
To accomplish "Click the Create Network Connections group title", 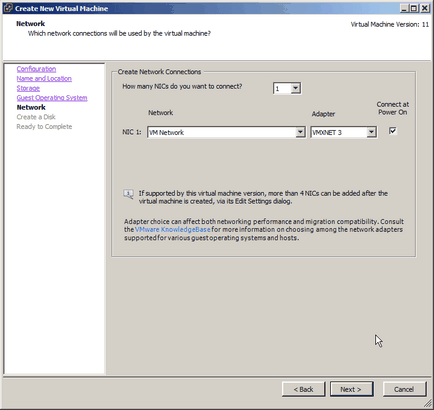I will click(159, 72).
